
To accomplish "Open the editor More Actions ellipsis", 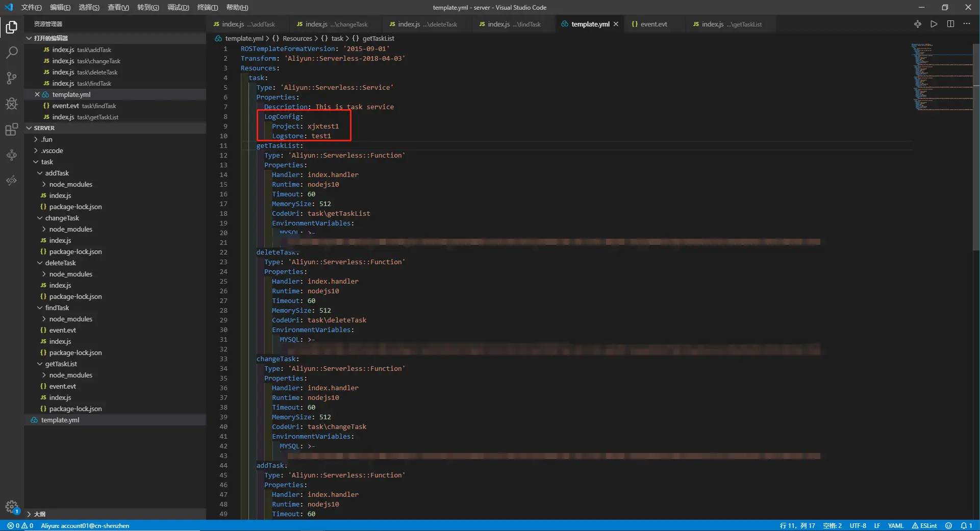I will 967,24.
